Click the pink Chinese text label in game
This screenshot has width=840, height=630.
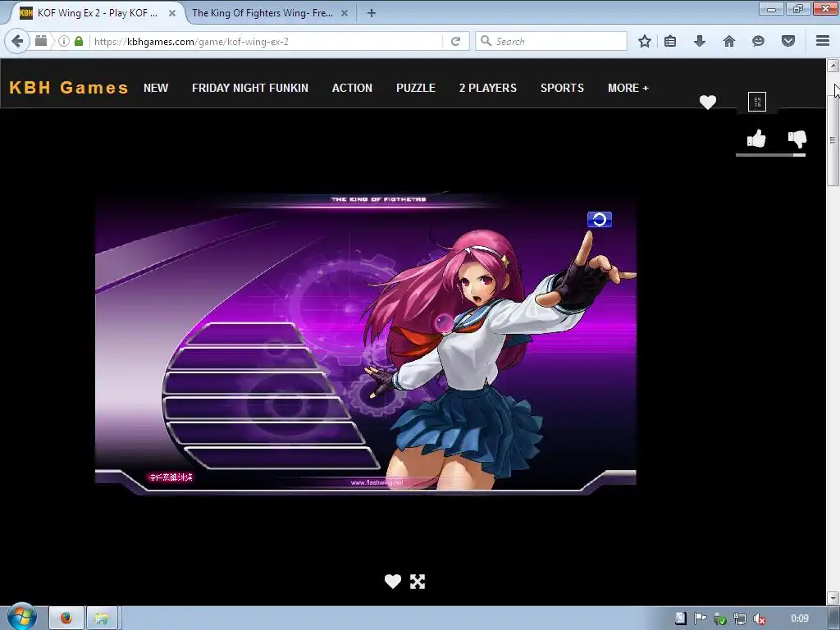(171, 477)
